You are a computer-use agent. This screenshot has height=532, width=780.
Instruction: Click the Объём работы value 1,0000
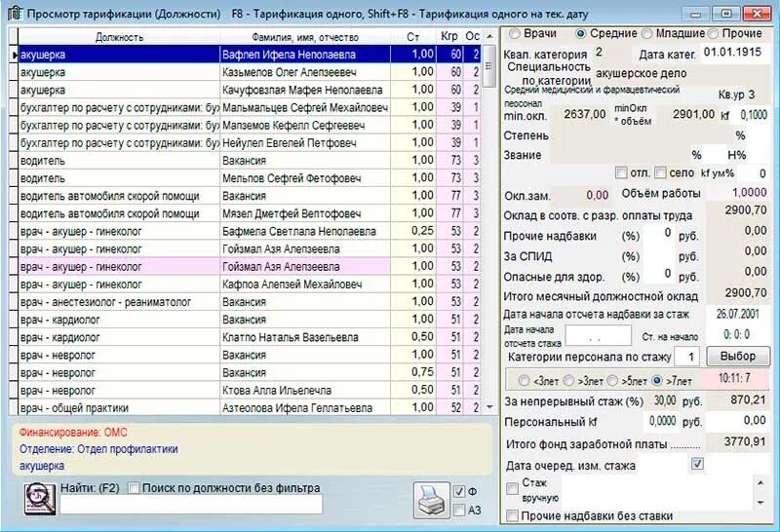pos(737,193)
